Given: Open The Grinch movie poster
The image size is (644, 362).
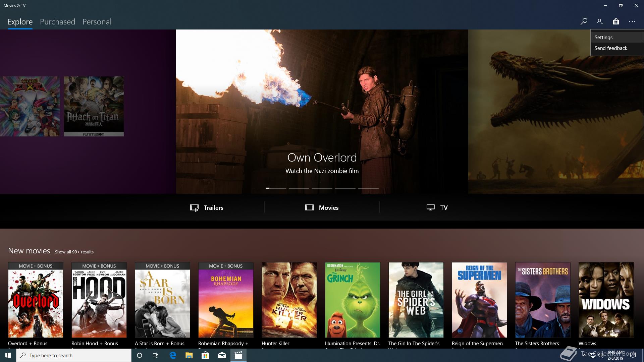Looking at the screenshot, I should point(353,300).
